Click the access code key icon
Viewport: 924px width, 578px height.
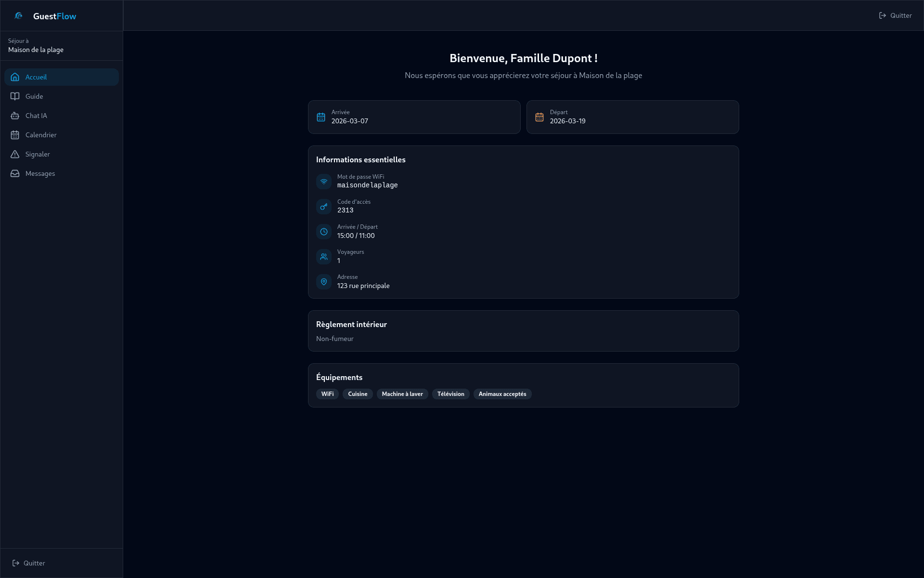tap(324, 207)
